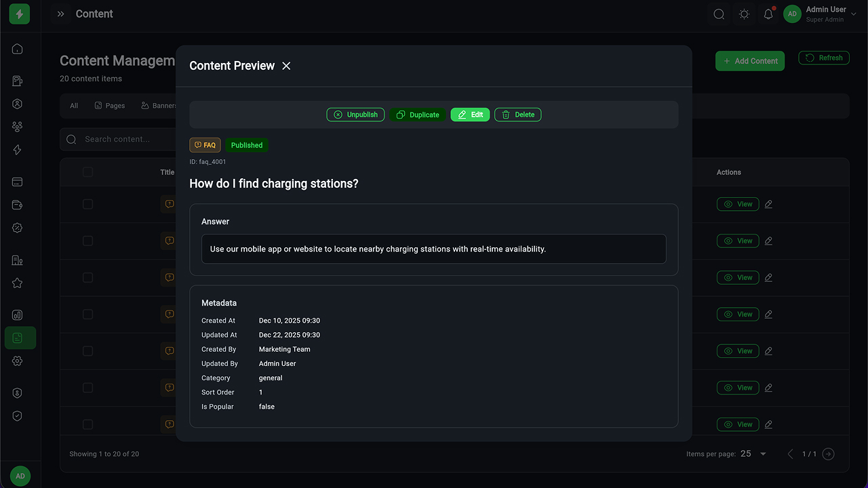
Task: Check the second content row checkbox
Action: [x=87, y=241]
